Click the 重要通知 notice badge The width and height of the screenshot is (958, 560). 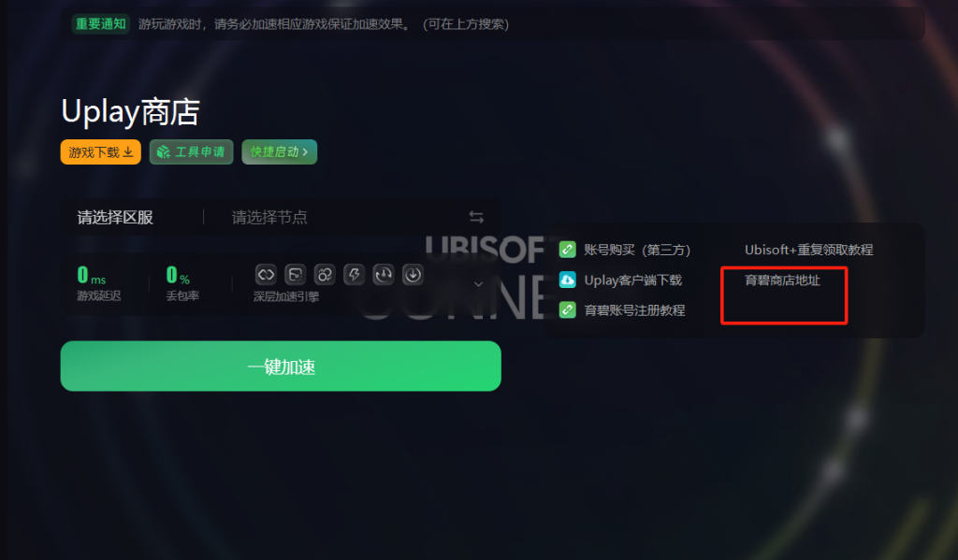101,23
